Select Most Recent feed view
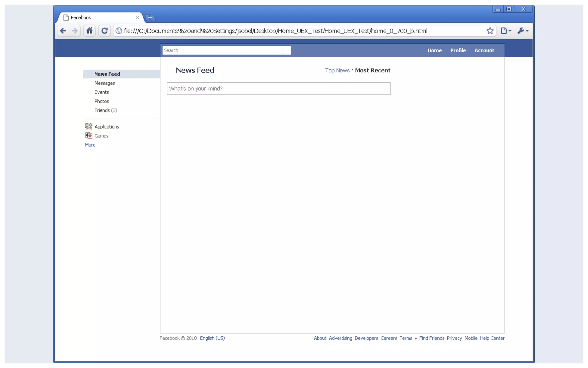The width and height of the screenshot is (588, 368). (x=372, y=70)
